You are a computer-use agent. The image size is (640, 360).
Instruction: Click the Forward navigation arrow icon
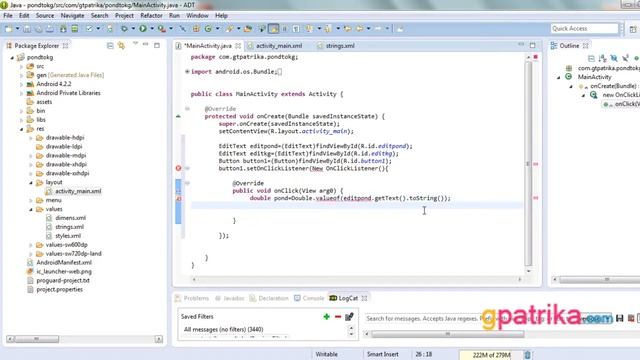378,29
